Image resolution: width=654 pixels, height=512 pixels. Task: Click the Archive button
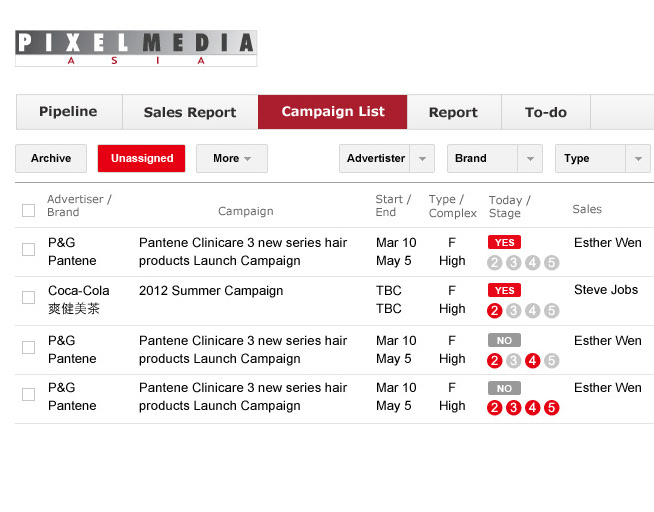[51, 158]
